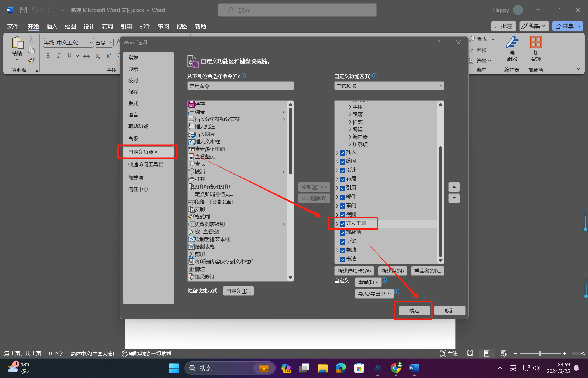Click the Focus mode icon in status bar
Viewport: 588px width, 378px height.
coord(443,354)
